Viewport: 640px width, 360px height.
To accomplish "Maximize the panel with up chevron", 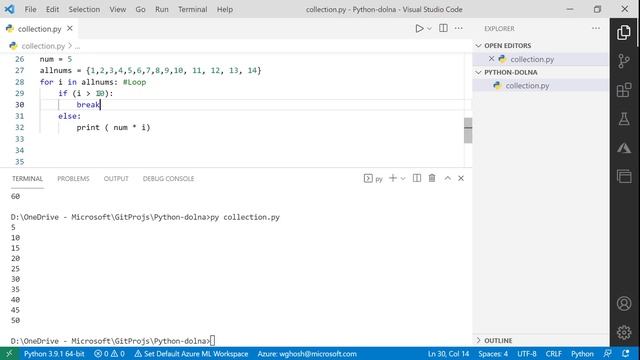I will tap(447, 178).
